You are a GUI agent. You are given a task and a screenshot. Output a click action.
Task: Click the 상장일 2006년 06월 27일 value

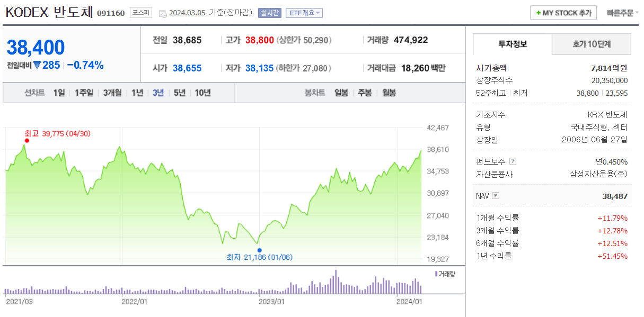tap(595, 140)
